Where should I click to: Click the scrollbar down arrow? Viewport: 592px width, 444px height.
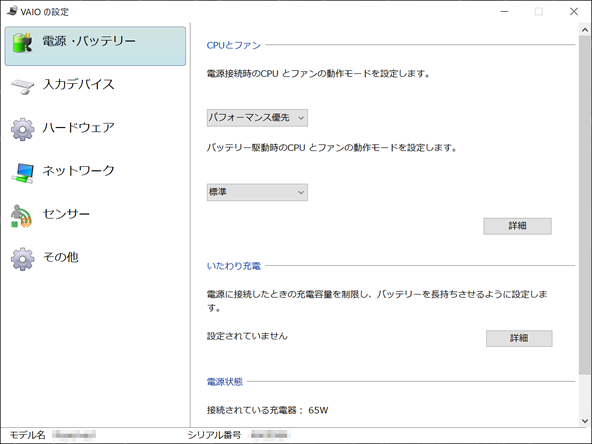point(585,421)
